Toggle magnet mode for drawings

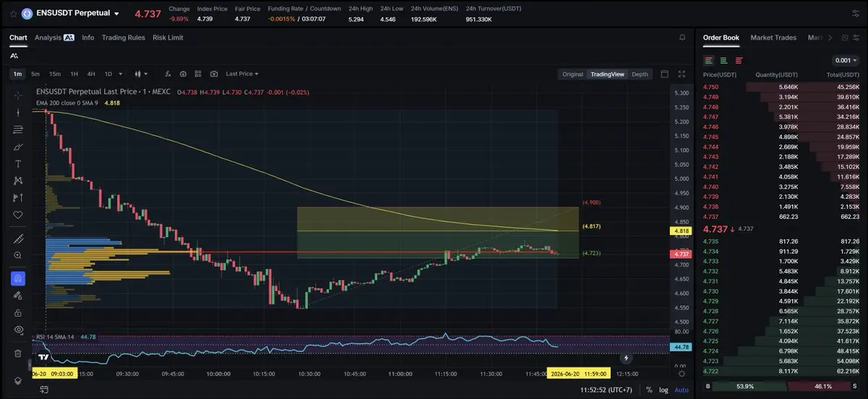tap(18, 278)
